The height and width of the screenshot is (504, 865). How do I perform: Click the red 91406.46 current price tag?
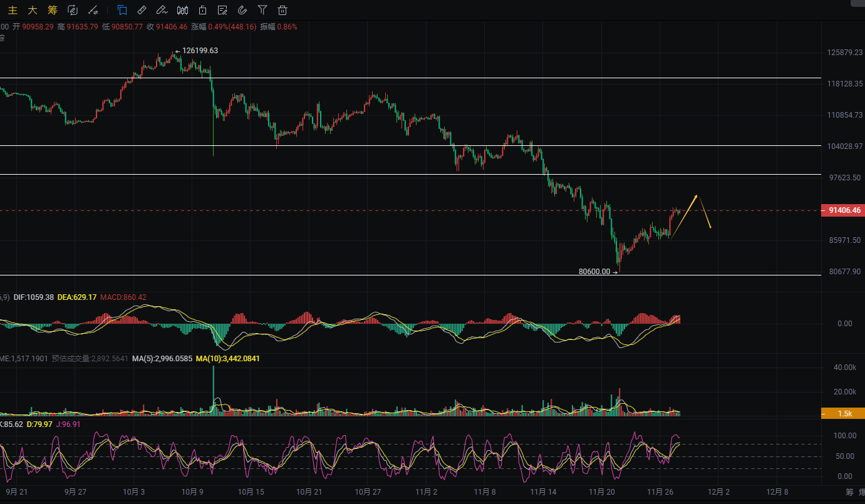842,210
